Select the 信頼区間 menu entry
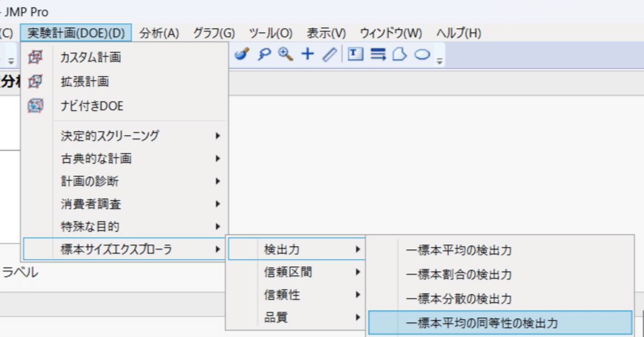Viewport: 644px width, 337px height. 284,272
